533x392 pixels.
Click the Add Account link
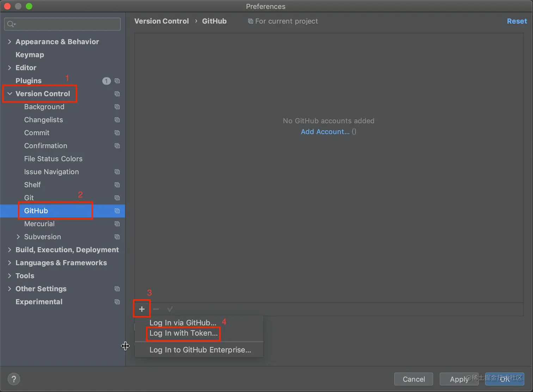tap(325, 132)
